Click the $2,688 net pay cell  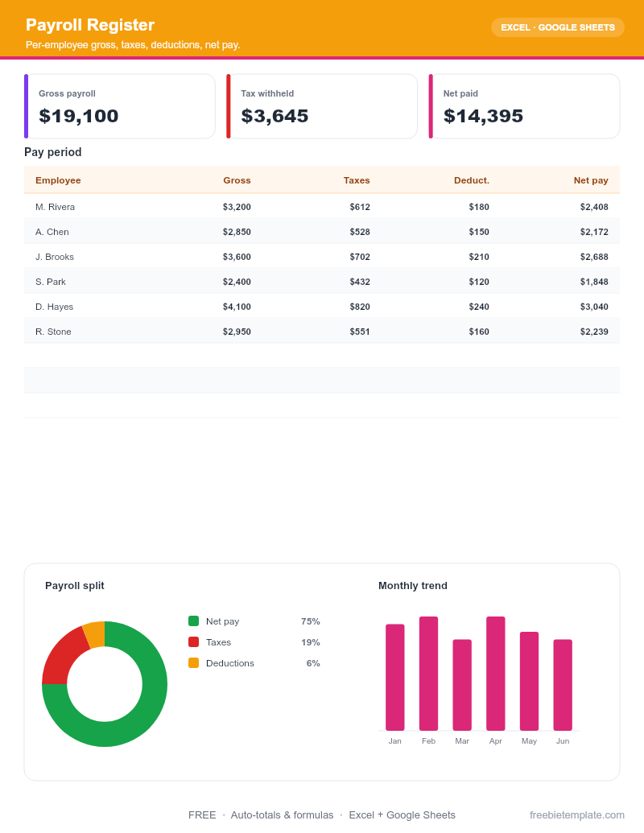tap(594, 257)
